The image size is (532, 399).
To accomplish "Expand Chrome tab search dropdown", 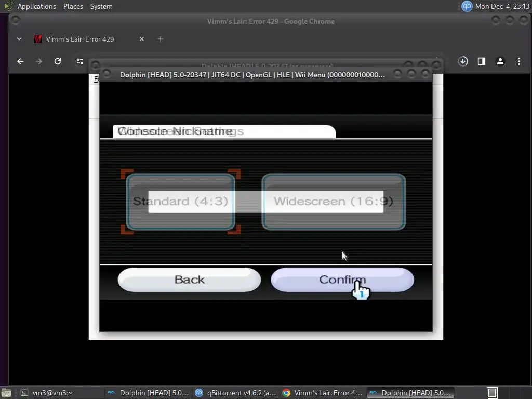I will tap(19, 39).
